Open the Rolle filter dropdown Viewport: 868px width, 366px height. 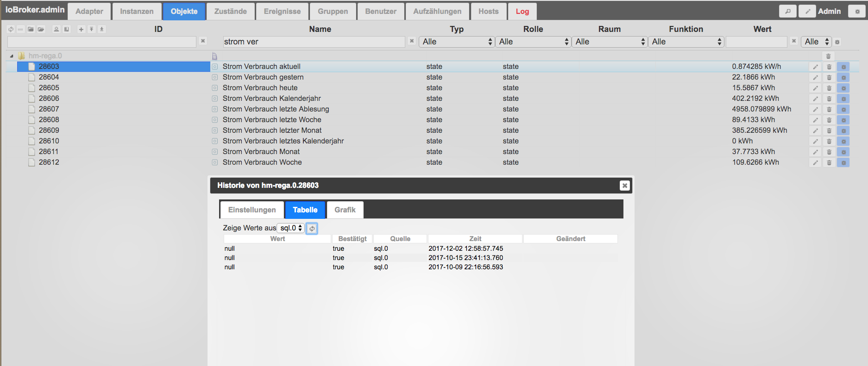coord(533,42)
